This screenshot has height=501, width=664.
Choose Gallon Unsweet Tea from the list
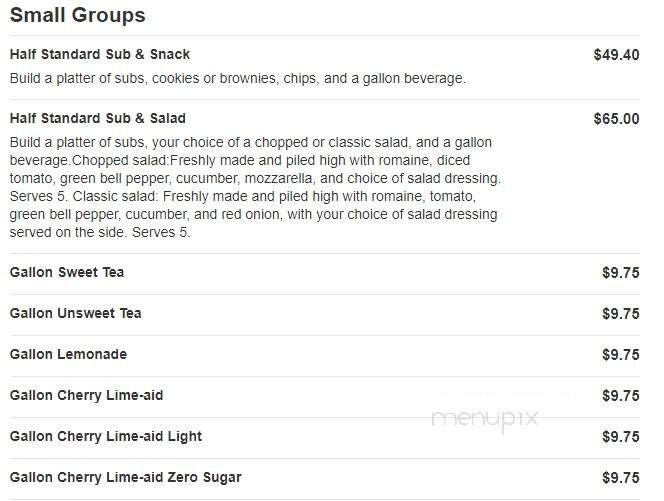pos(76,314)
